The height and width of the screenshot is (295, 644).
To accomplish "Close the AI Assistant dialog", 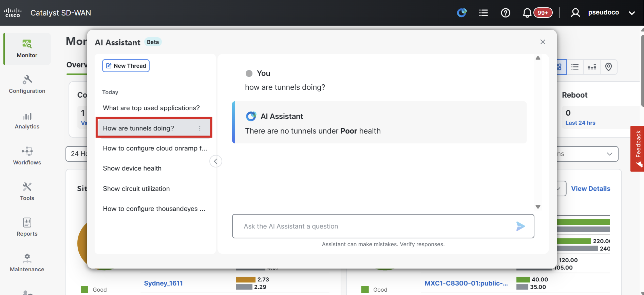I will coord(543,42).
